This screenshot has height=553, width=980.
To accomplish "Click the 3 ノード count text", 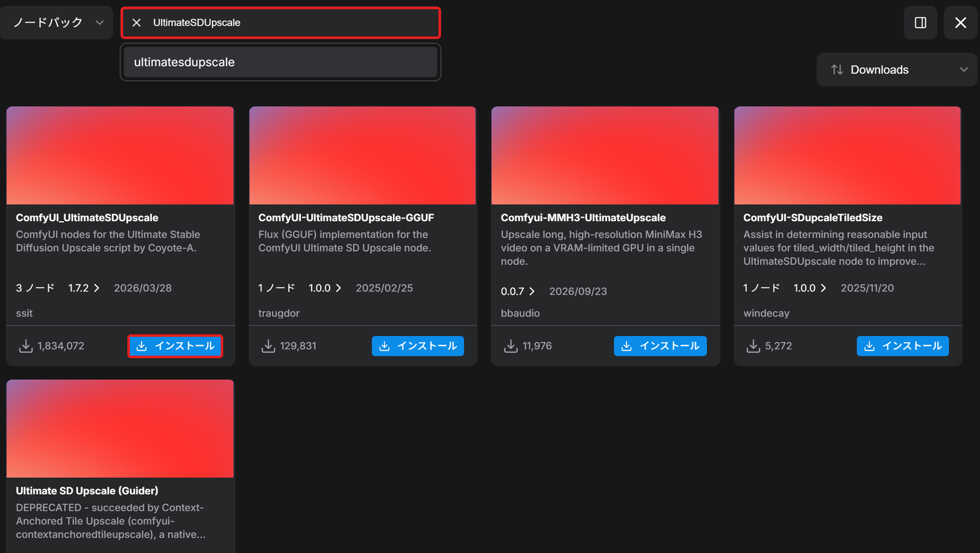I will click(36, 288).
